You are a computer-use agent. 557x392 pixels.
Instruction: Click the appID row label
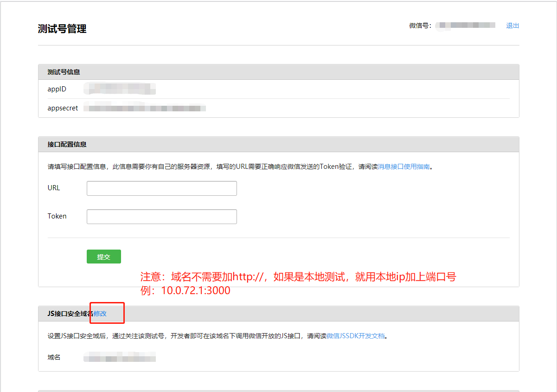coord(57,89)
